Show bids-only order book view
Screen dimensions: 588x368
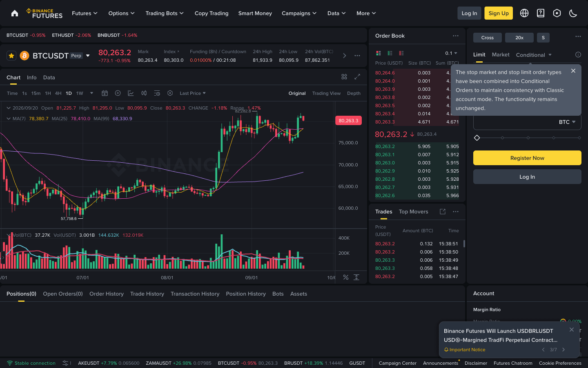[x=390, y=53]
